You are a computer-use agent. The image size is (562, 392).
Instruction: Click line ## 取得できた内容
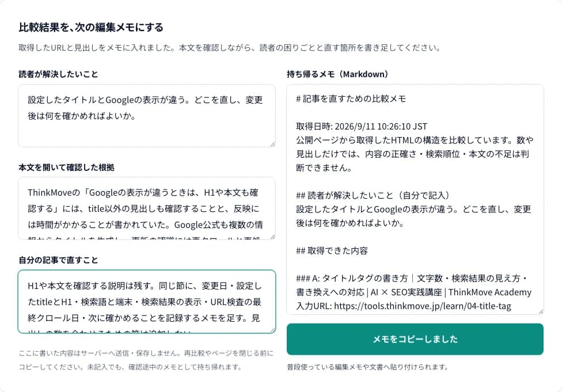[x=332, y=251]
